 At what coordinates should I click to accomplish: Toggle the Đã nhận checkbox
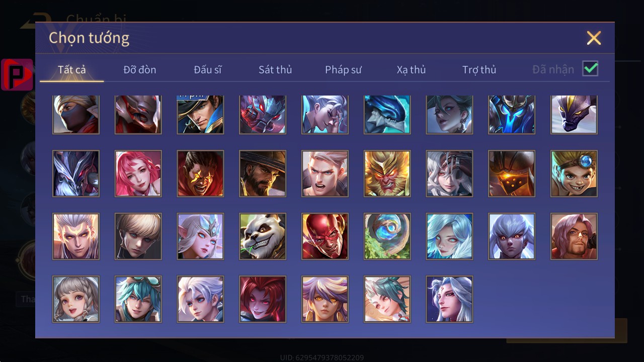tap(590, 68)
